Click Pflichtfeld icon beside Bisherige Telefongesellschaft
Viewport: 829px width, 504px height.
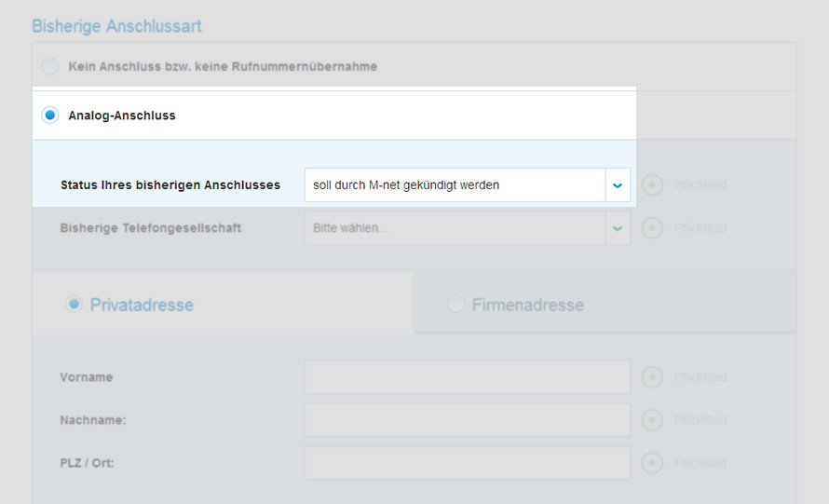[x=653, y=227]
